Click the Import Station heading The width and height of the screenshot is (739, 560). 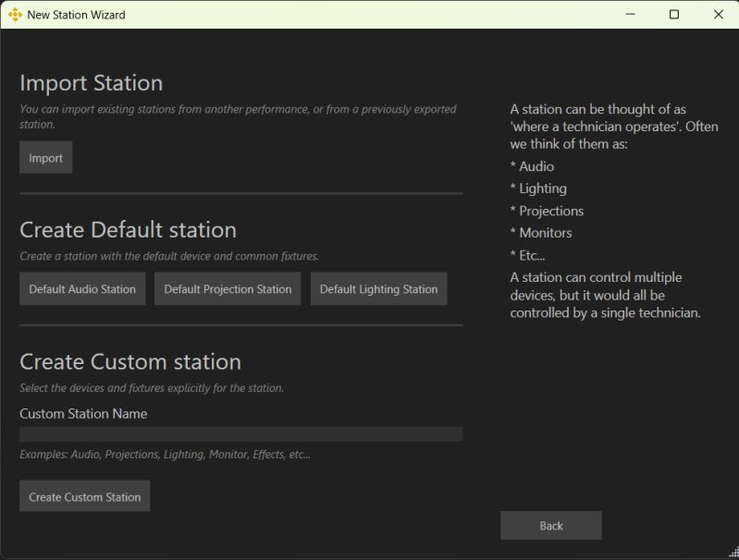92,83
